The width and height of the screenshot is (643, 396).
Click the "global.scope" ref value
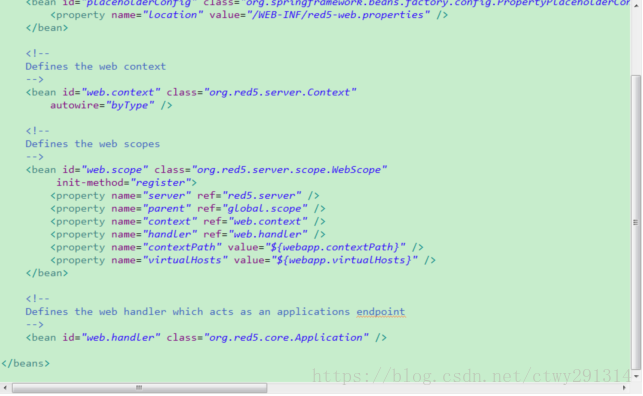pyautogui.click(x=264, y=209)
